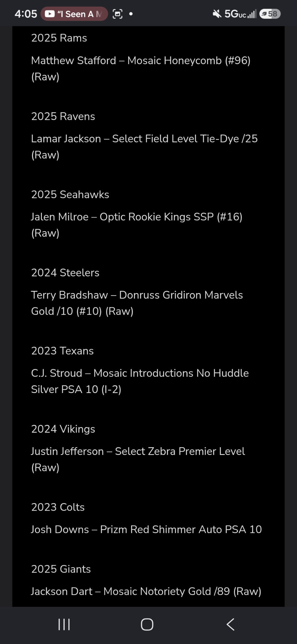
Task: Select the 2023 Texans heading
Action: point(62,351)
